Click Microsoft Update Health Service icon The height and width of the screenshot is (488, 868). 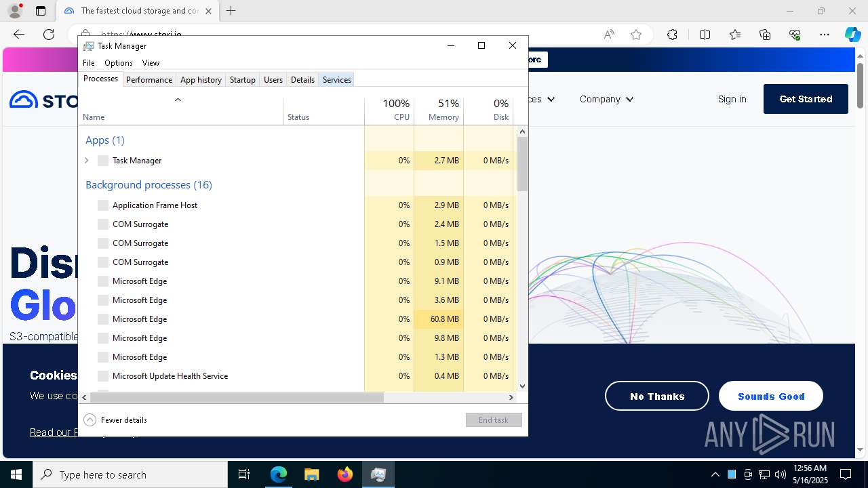click(x=103, y=376)
